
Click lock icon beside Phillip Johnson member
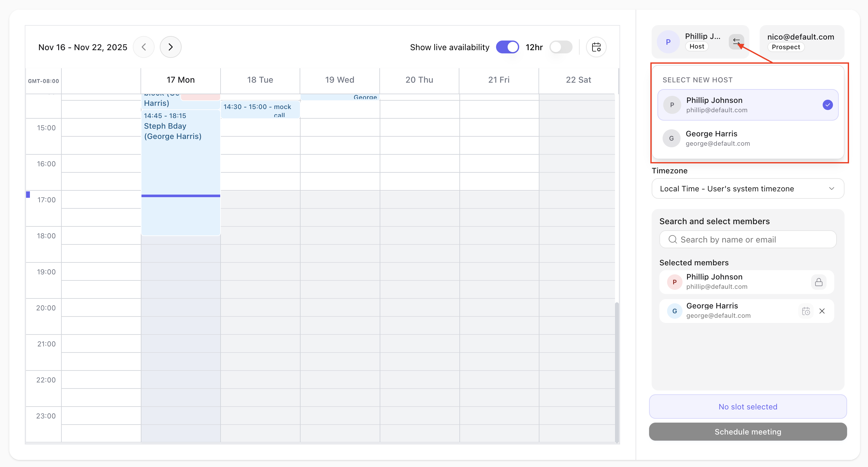(818, 282)
